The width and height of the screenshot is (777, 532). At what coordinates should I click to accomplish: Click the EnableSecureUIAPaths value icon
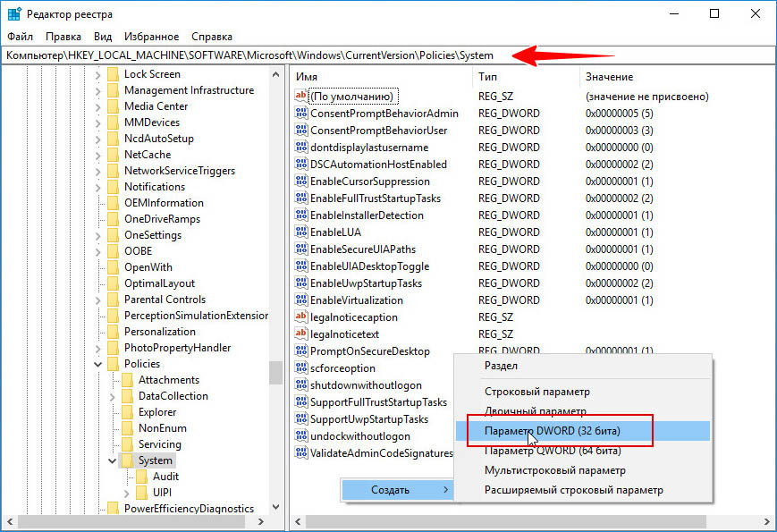point(300,249)
